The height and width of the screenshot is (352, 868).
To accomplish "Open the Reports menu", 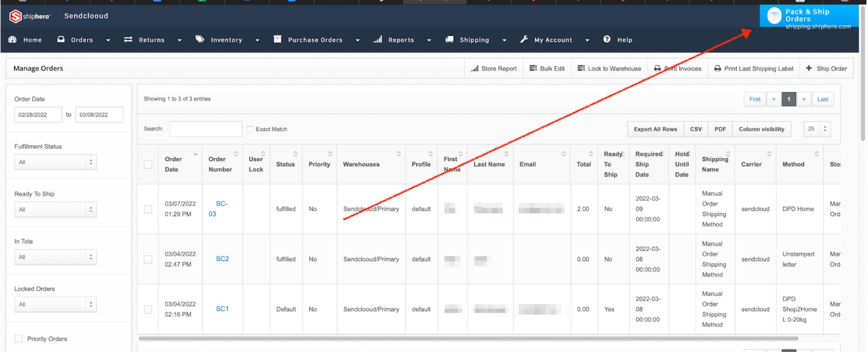I will click(x=401, y=40).
